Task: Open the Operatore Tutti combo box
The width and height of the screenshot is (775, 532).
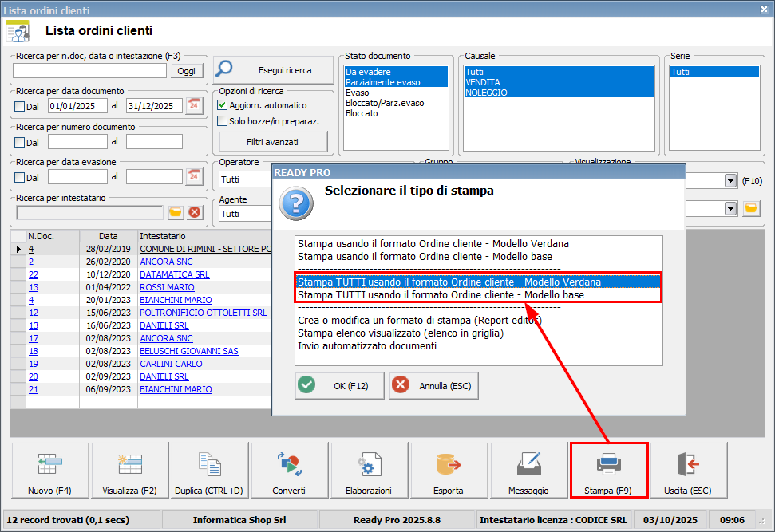Action: click(x=246, y=179)
